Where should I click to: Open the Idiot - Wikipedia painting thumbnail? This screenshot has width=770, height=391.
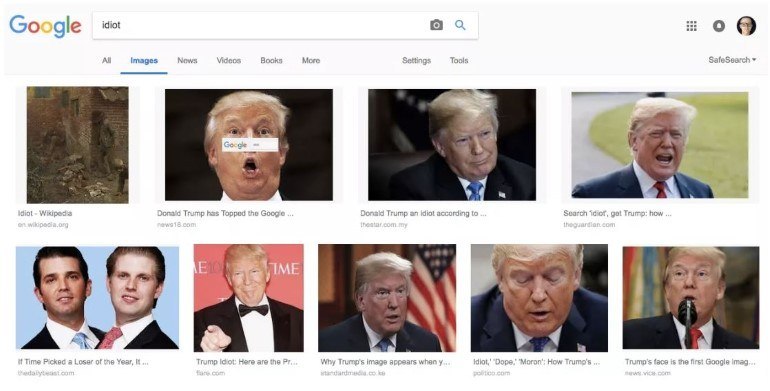(x=78, y=145)
